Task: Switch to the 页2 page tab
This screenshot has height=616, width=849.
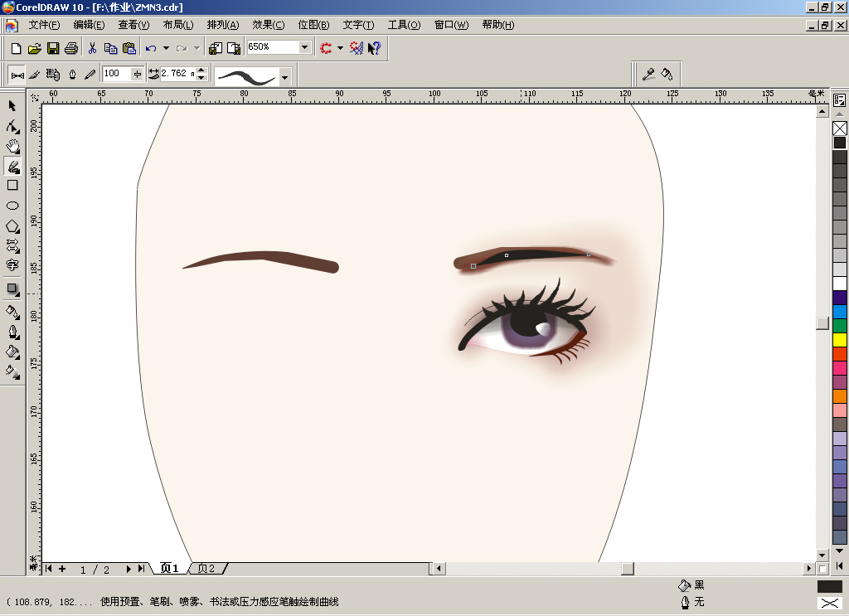Action: (x=206, y=569)
